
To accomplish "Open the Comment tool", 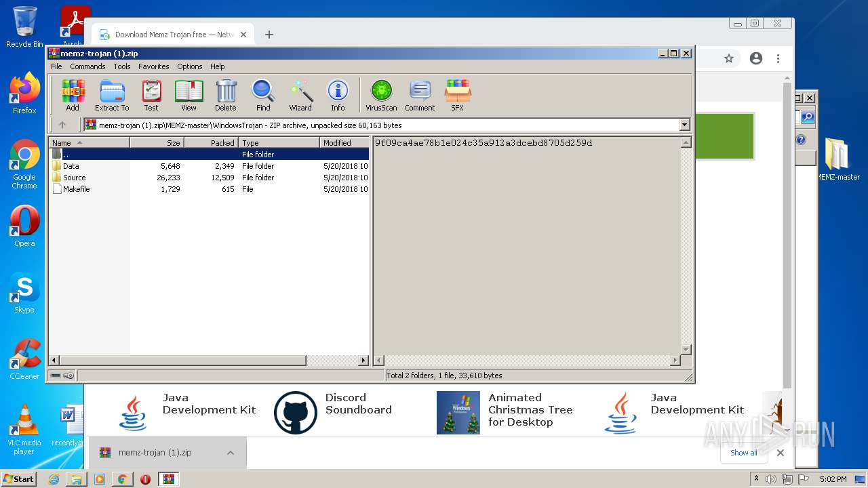I will [420, 95].
